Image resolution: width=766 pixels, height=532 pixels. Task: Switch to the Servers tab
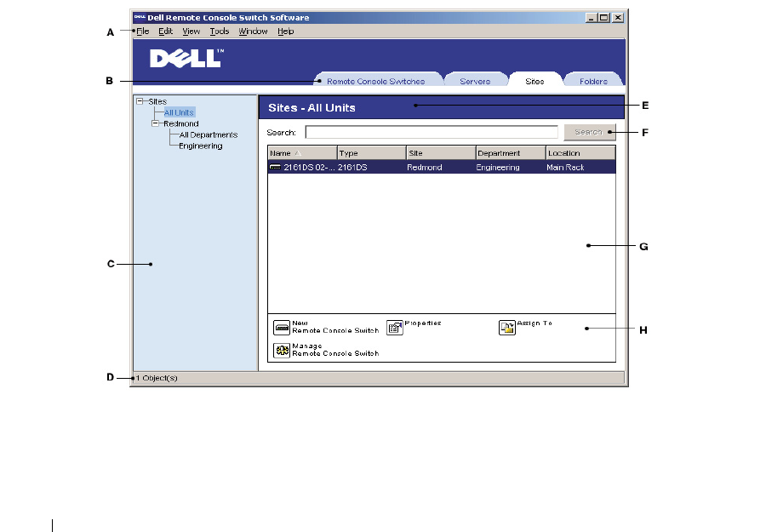pos(475,81)
